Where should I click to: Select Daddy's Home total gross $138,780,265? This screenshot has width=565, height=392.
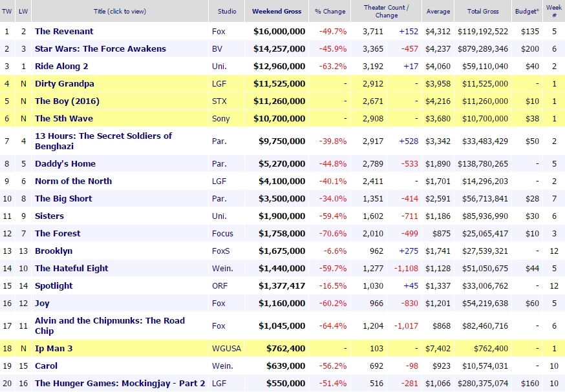[483, 164]
